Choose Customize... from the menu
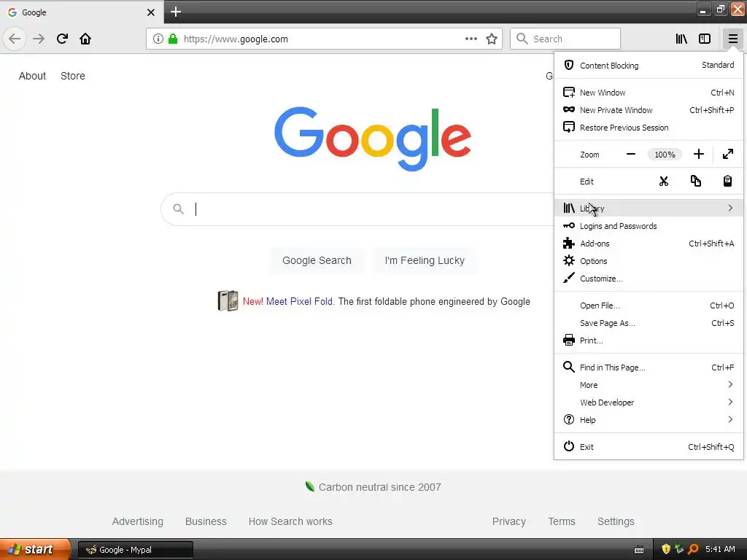The image size is (747, 560). (x=649, y=279)
